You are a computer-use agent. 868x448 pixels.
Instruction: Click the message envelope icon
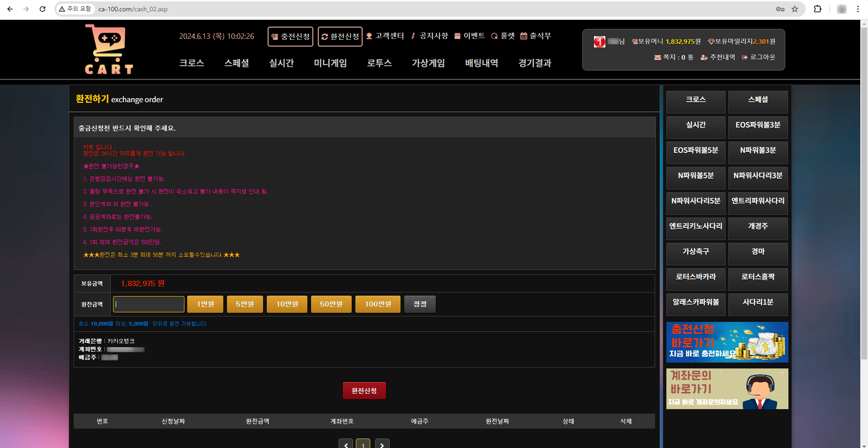click(x=658, y=57)
